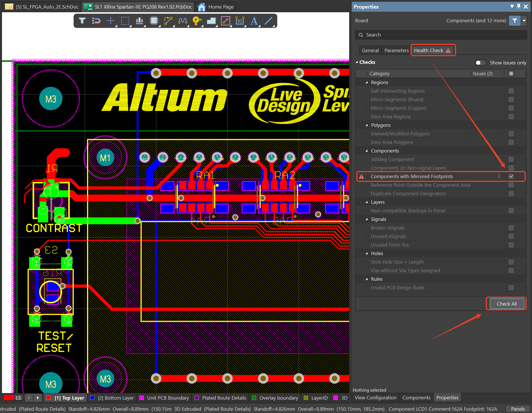532x413 pixels.
Task: Open the SL_FPGA_Auto_2E.SchDoc document tab
Action: point(42,7)
